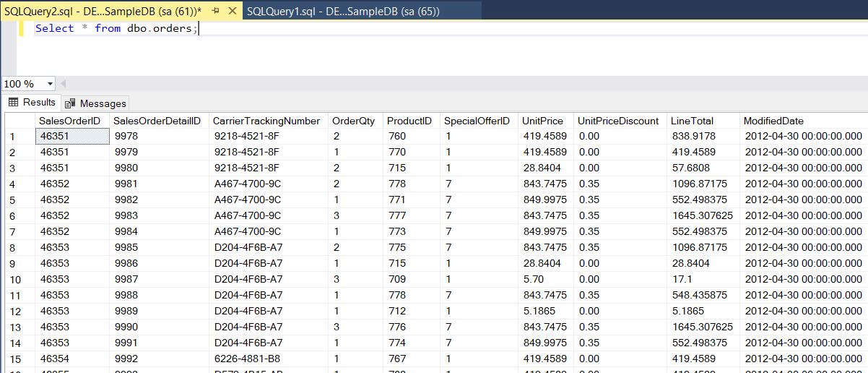Select the Results tab

point(32,103)
